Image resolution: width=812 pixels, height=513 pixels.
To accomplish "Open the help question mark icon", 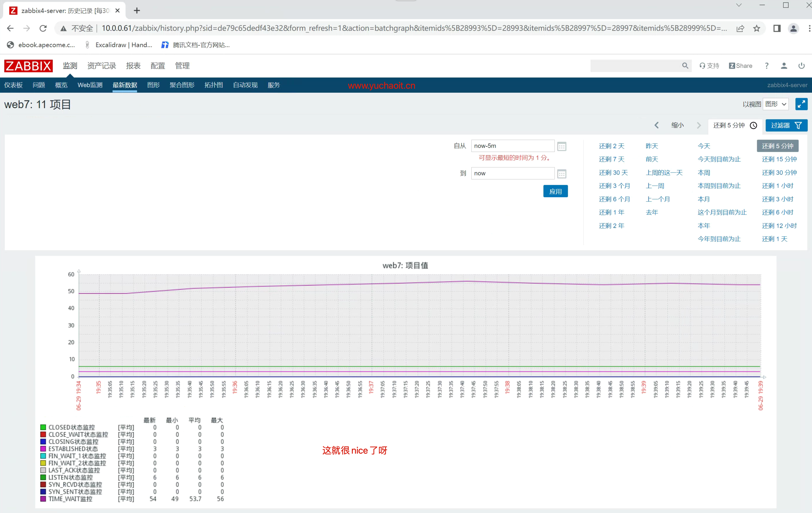I will pyautogui.click(x=766, y=66).
